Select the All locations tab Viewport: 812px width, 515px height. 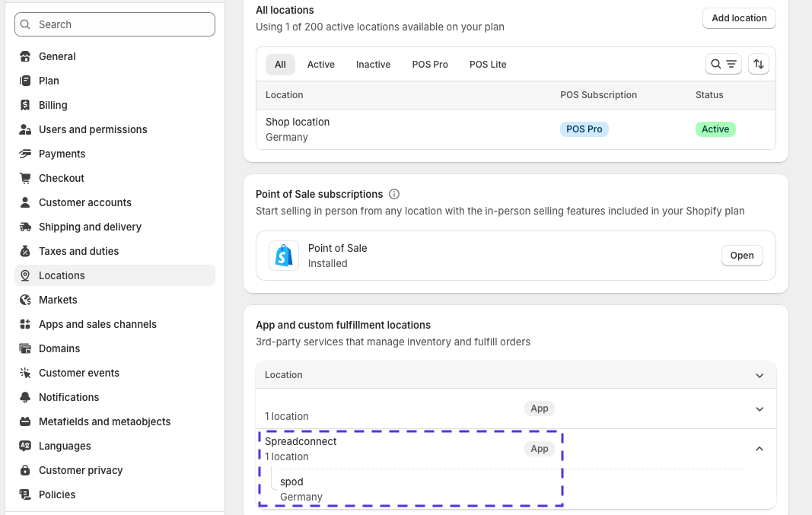click(280, 64)
